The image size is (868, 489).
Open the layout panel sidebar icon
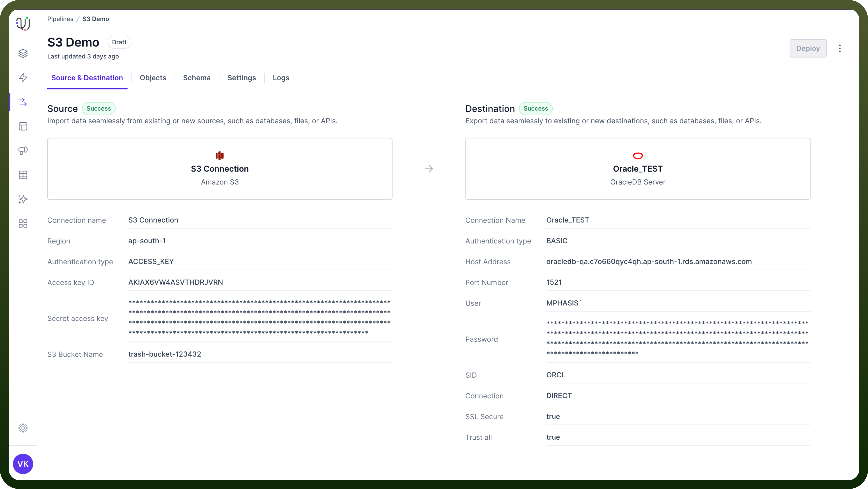pos(23,126)
